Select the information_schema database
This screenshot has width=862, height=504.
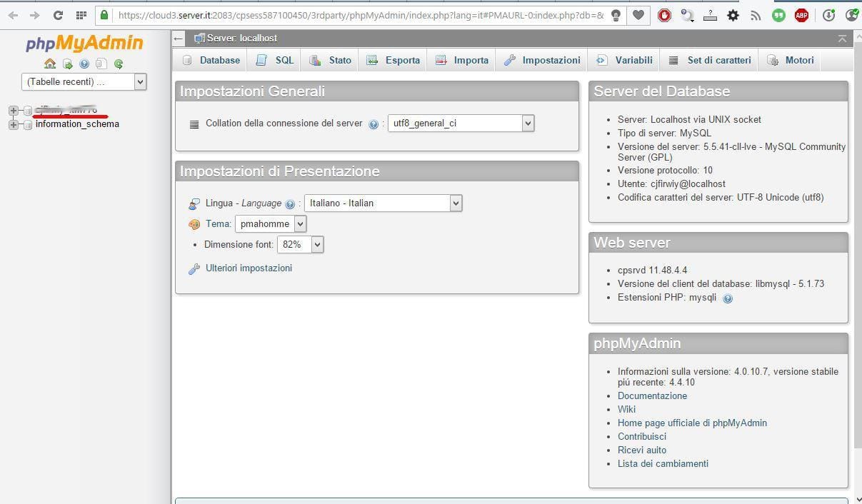click(x=77, y=124)
